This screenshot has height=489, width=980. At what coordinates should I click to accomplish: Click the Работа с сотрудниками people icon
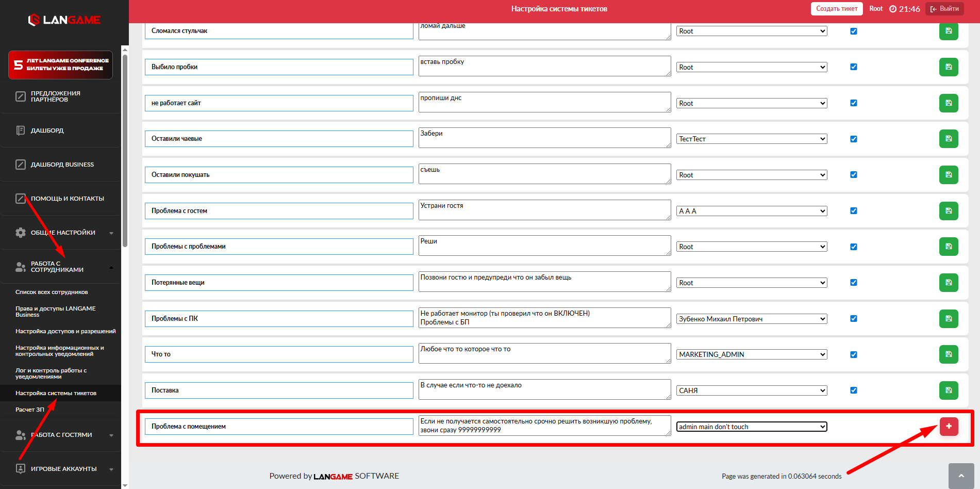pyautogui.click(x=21, y=267)
